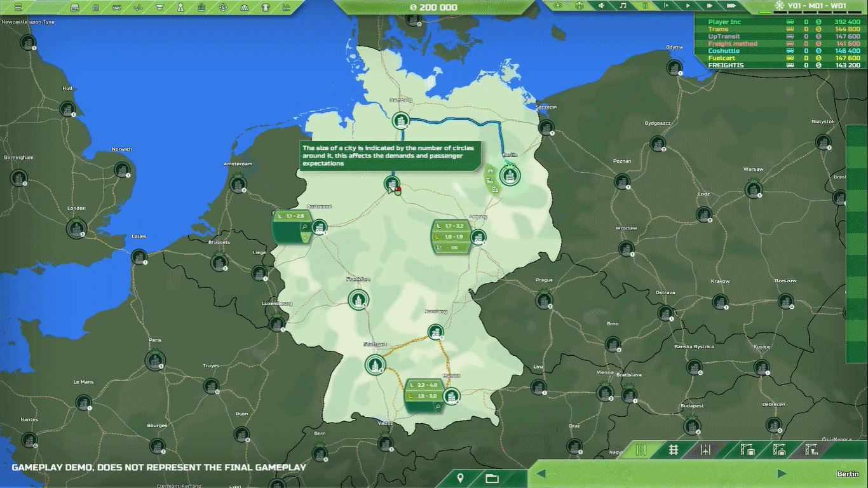Image resolution: width=868 pixels, height=488 pixels.
Task: Set normal play speed
Action: [688, 5]
